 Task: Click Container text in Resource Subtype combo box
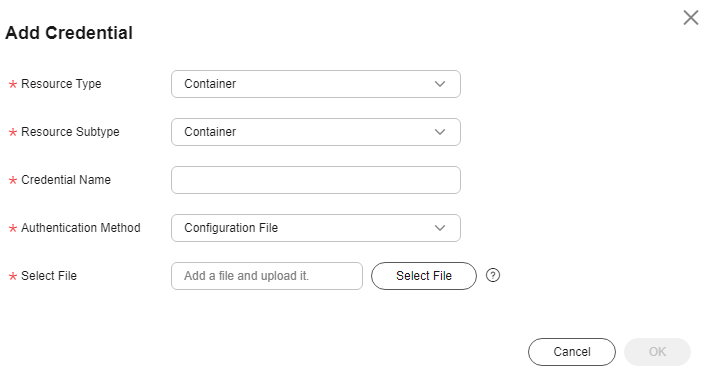point(210,132)
